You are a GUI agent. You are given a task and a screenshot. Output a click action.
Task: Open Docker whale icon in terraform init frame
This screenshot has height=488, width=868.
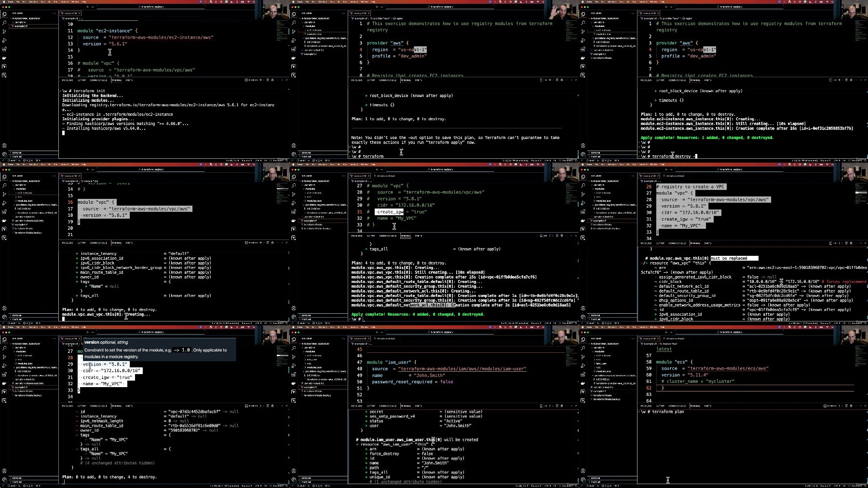pos(4,58)
